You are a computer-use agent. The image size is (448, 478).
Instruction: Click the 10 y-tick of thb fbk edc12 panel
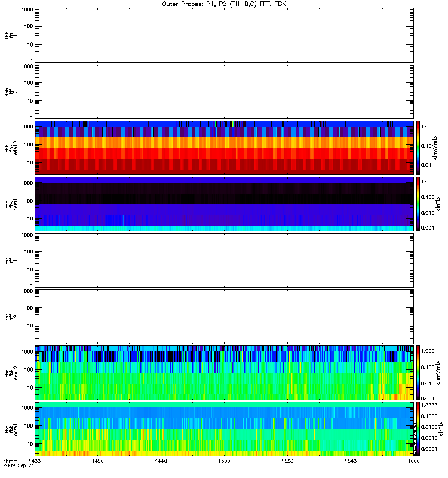(30, 163)
